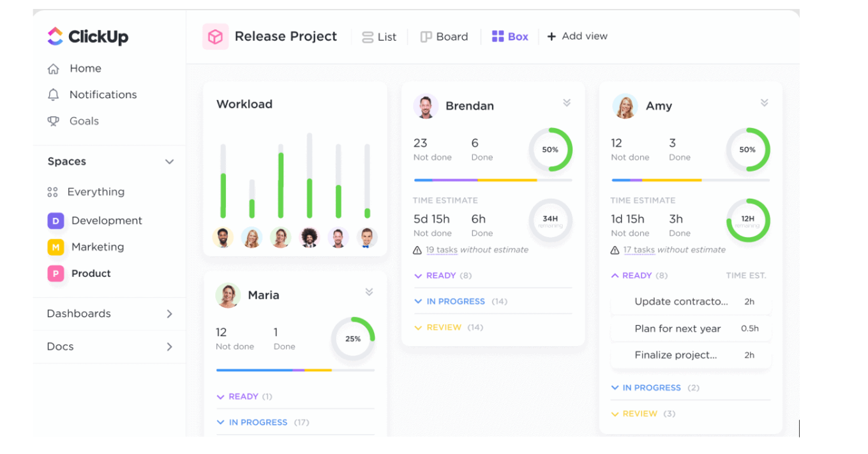This screenshot has width=868, height=454.
Task: Expand the Dashboards sidebar section
Action: coord(169,314)
